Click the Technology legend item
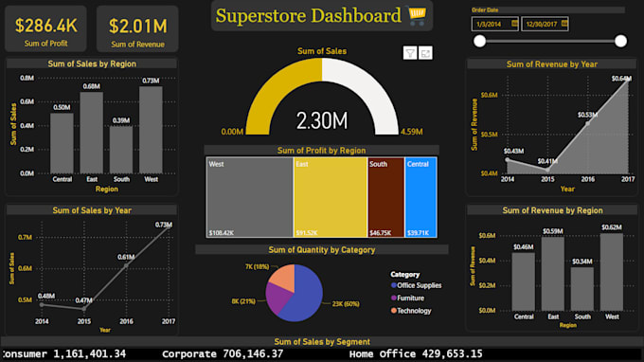 [411, 311]
